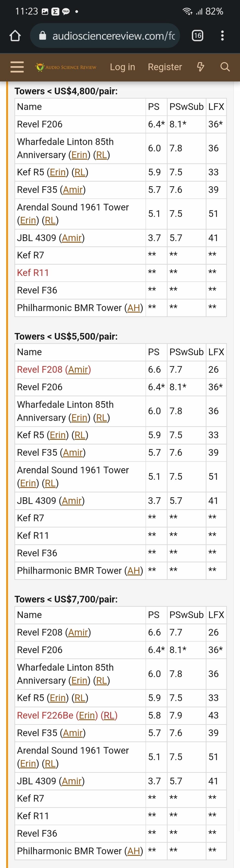This screenshot has width=240, height=868.
Task: Open the Amir review of Revel F35 under $5,500
Action: (73, 453)
